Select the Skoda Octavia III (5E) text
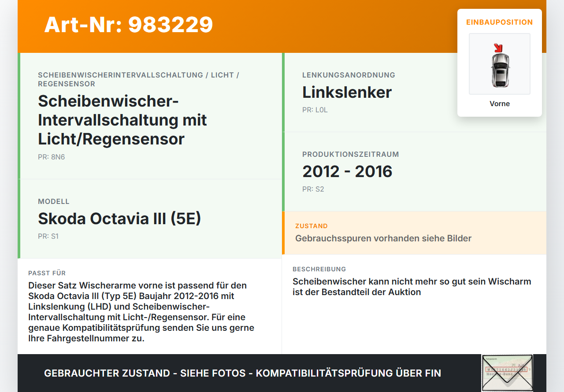Image resolution: width=564 pixels, height=392 pixels. (119, 218)
